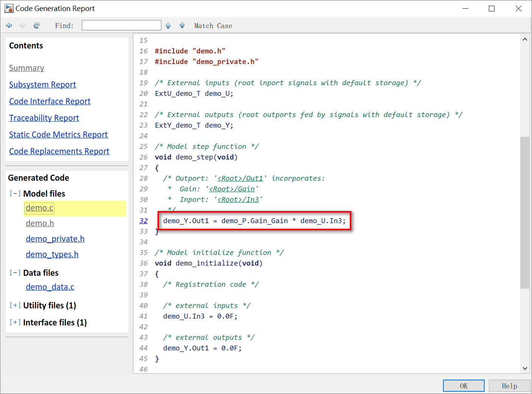This screenshot has width=532, height=394.
Task: Open the Static Code Metrics Report
Action: tap(58, 135)
